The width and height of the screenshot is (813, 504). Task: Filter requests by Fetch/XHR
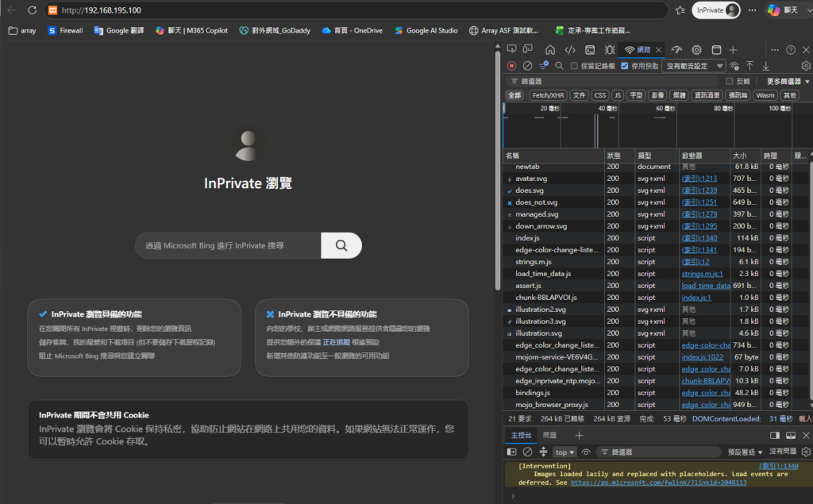548,95
